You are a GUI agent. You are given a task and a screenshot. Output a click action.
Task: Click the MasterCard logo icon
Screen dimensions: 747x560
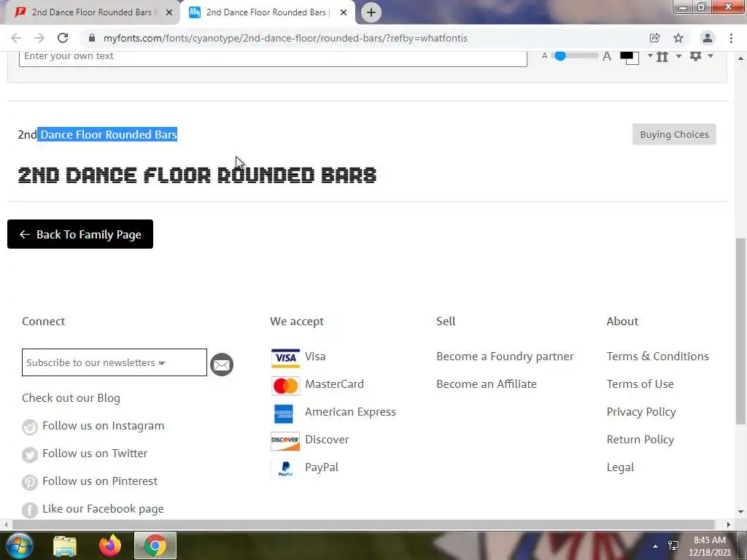pyautogui.click(x=285, y=386)
